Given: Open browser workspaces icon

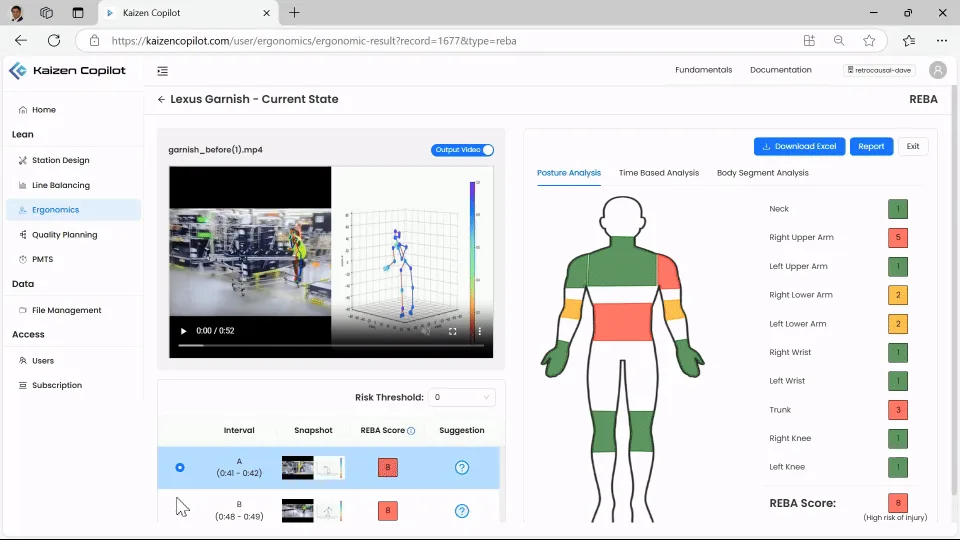Looking at the screenshot, I should (46, 13).
